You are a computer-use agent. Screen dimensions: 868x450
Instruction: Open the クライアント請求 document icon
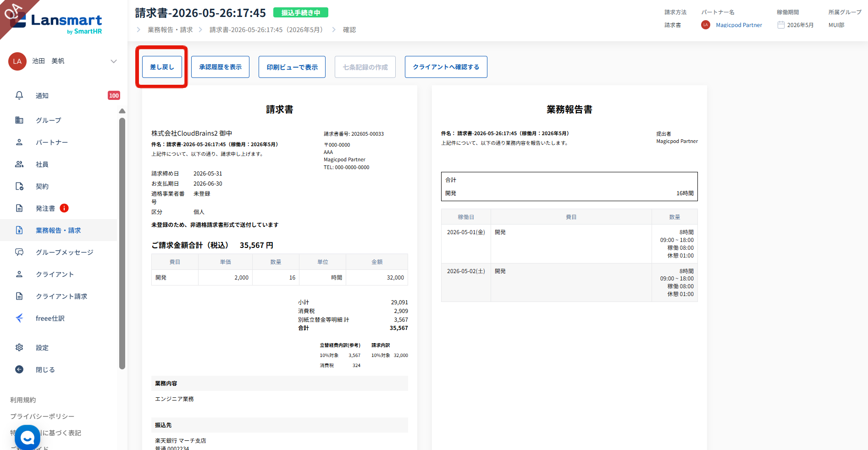pos(19,296)
